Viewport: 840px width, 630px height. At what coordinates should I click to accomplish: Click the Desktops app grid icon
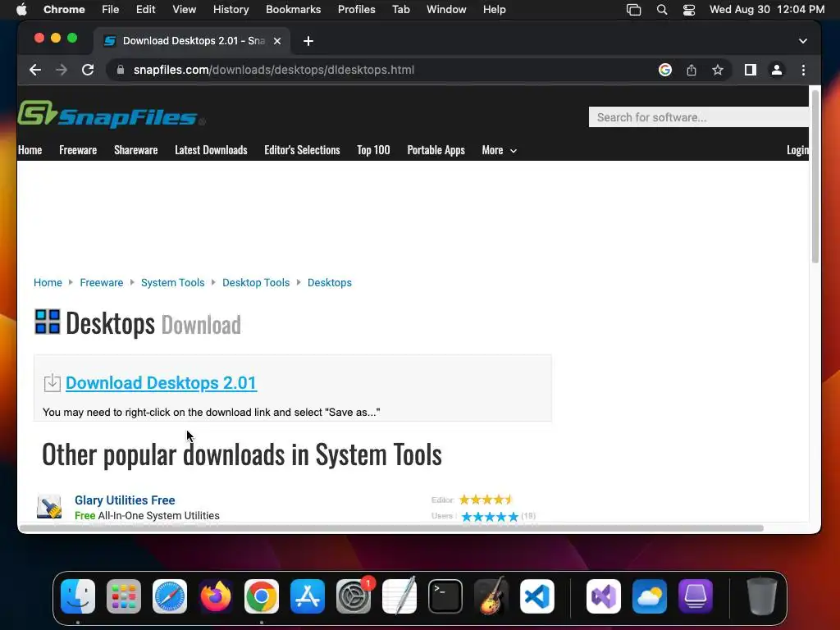[x=47, y=322]
